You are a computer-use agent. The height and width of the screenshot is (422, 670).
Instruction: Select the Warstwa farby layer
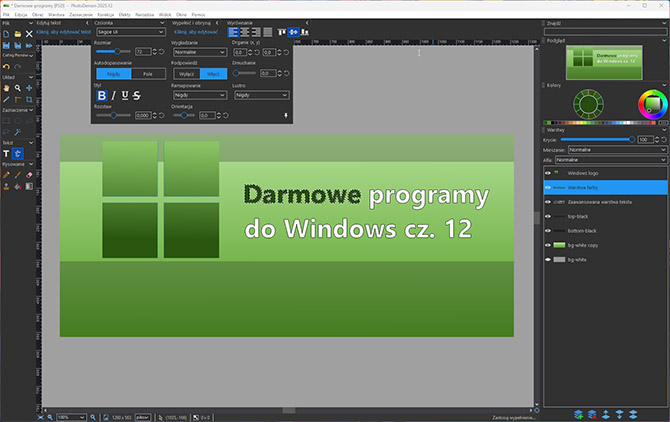(x=605, y=188)
